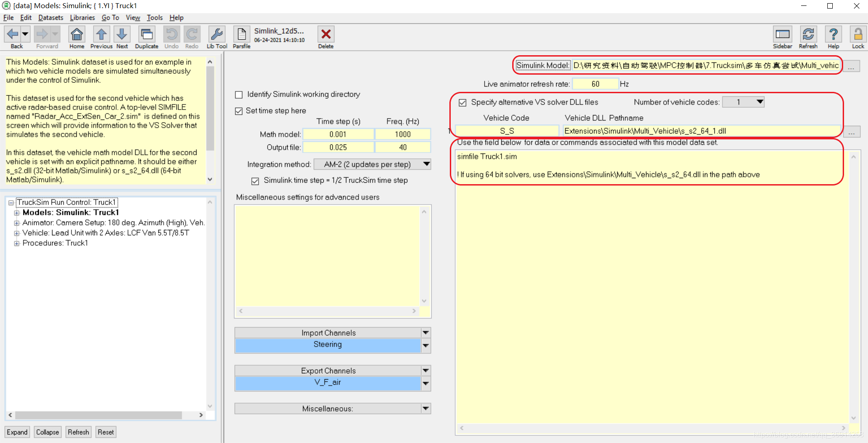
Task: Click Math model time step field 0.001
Action: point(338,134)
